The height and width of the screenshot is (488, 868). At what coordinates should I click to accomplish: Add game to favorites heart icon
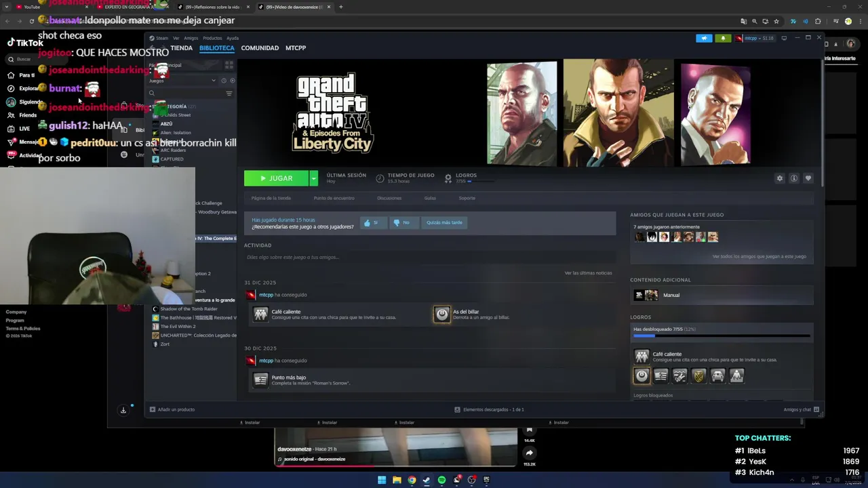point(808,178)
